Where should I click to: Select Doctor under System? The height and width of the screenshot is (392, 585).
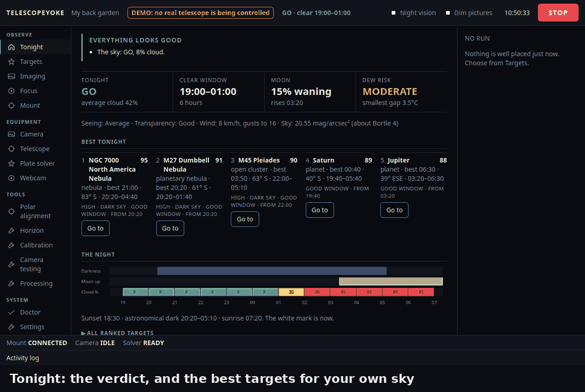pos(35,312)
